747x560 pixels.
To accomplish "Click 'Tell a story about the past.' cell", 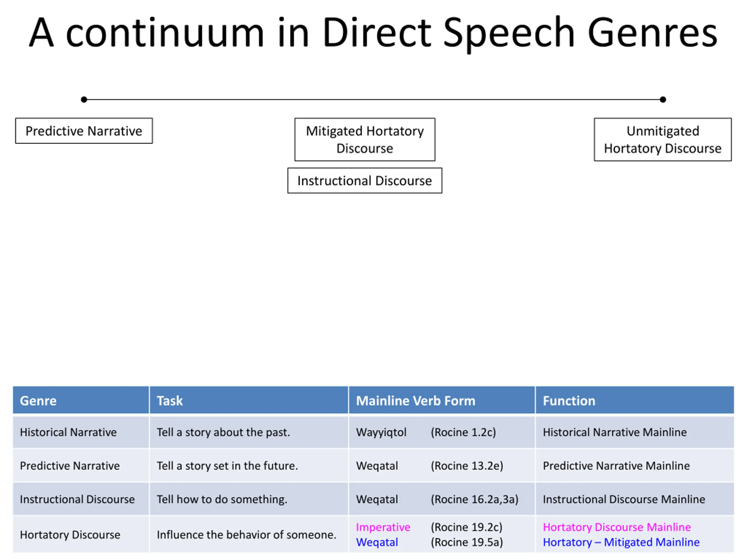I will point(249,432).
